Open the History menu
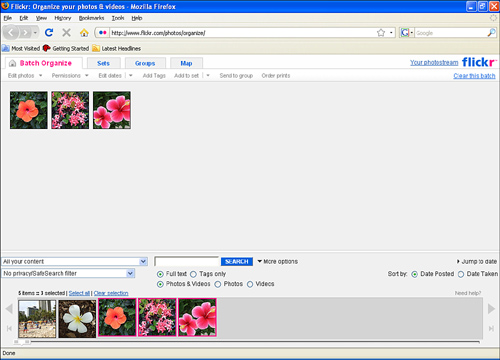500x360 pixels. point(63,18)
